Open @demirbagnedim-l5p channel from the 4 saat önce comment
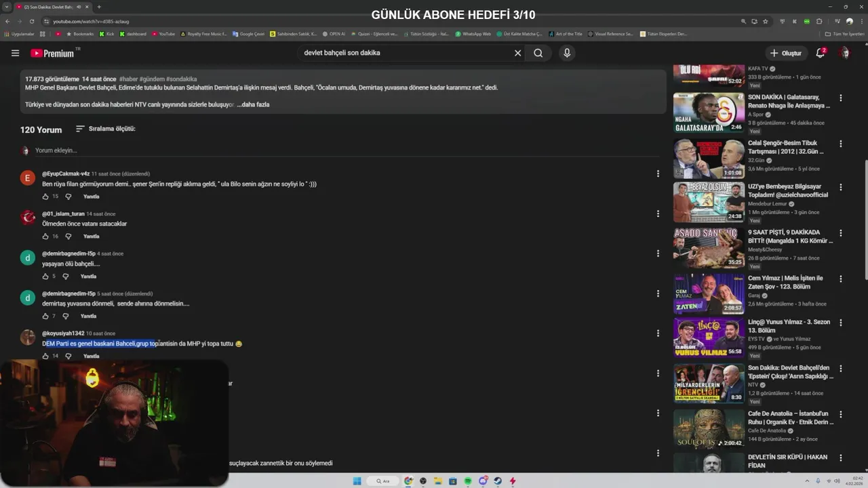The height and width of the screenshot is (488, 868). tap(68, 253)
